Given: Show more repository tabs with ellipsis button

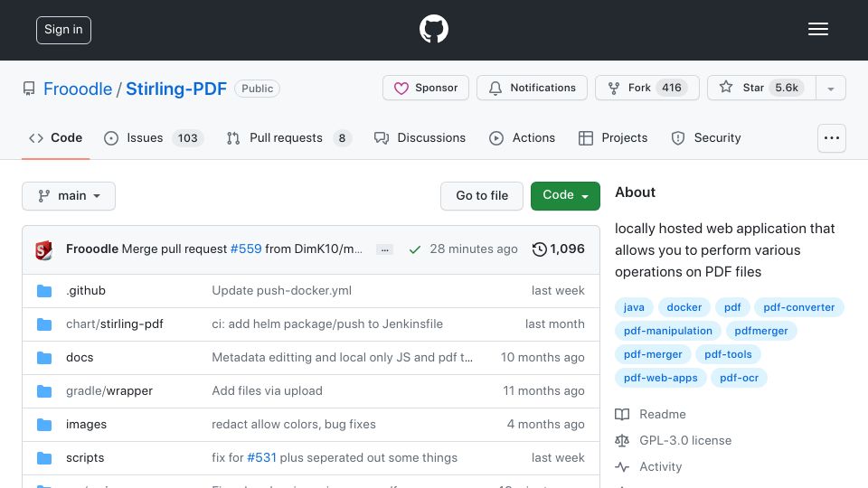Looking at the screenshot, I should click(x=832, y=138).
